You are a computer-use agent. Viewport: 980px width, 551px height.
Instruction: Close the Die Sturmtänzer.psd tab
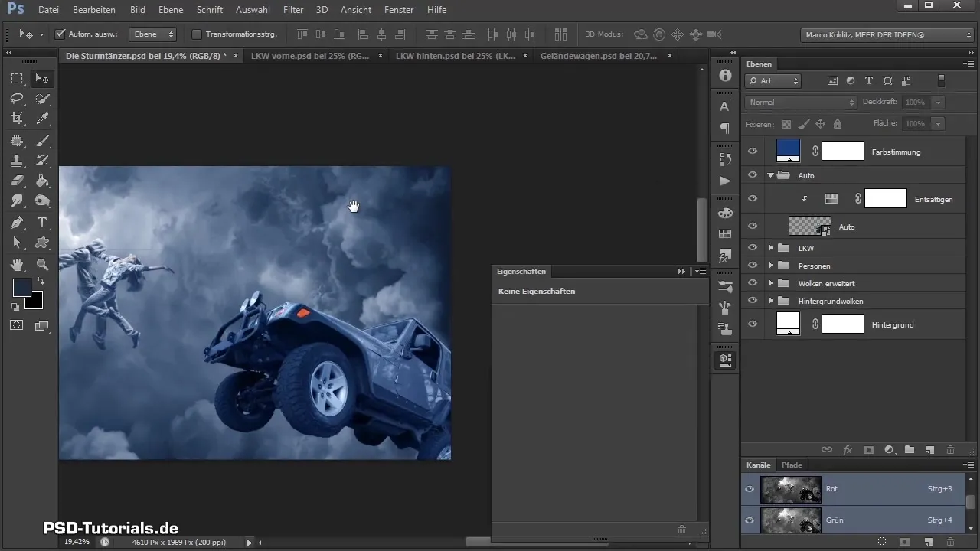[236, 56]
